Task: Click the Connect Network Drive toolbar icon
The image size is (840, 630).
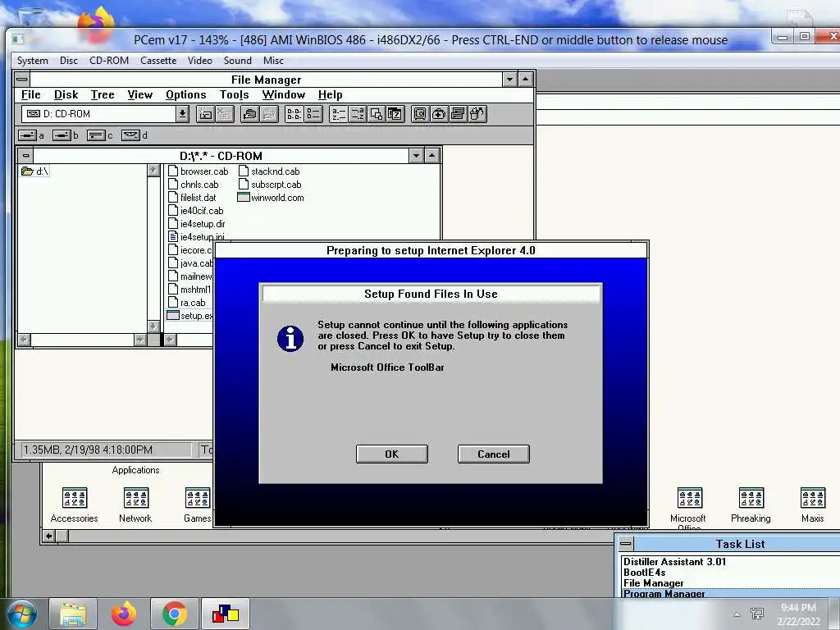Action: (x=205, y=114)
